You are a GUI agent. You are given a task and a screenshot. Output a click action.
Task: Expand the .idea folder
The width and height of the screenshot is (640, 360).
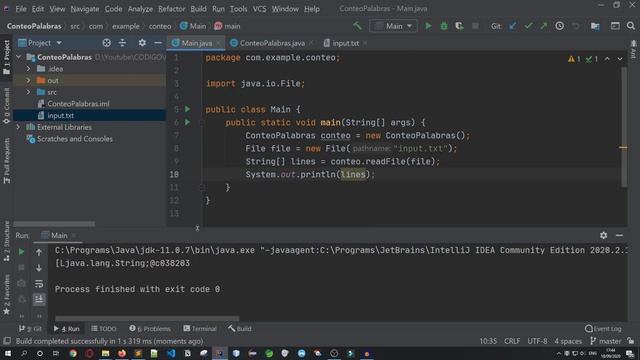(x=28, y=69)
